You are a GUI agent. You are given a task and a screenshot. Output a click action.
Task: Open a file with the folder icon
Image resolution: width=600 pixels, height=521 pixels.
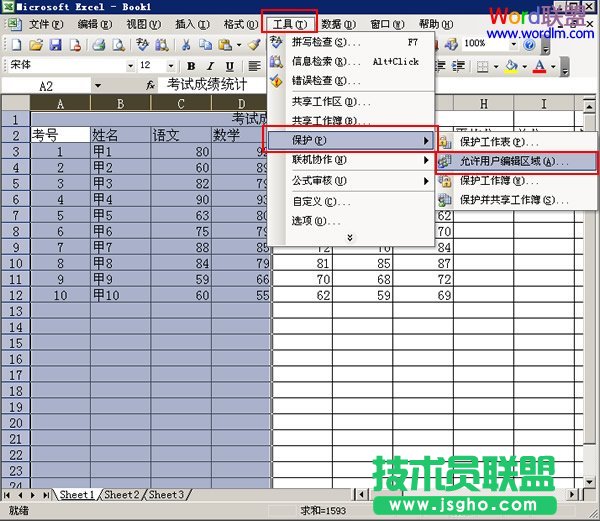pyautogui.click(x=36, y=45)
